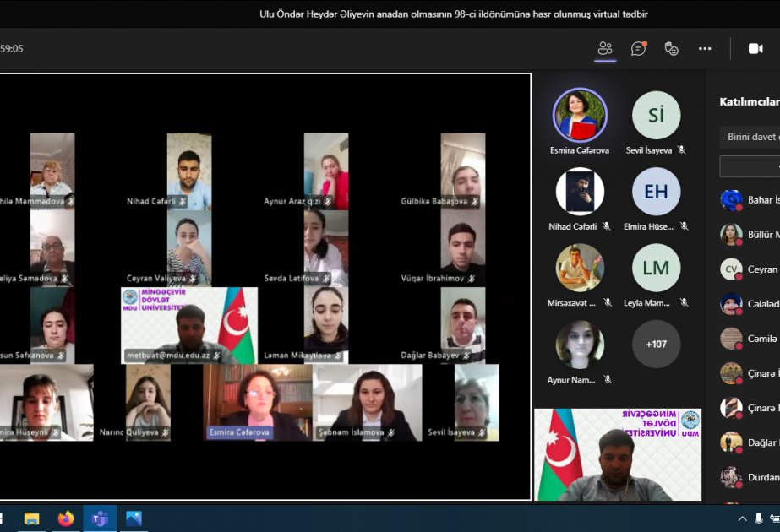Click Sevda Lətifova's video tile
This screenshot has width=780, height=532.
tap(326, 248)
